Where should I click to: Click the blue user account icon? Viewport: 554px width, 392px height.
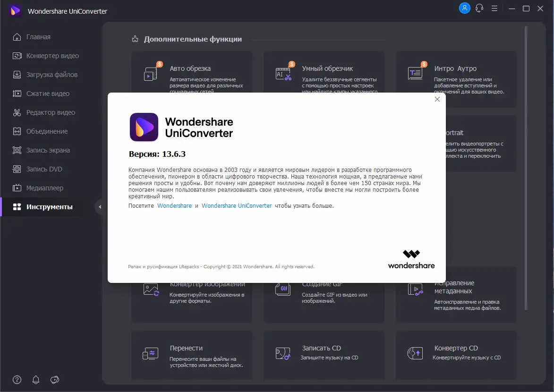click(464, 8)
